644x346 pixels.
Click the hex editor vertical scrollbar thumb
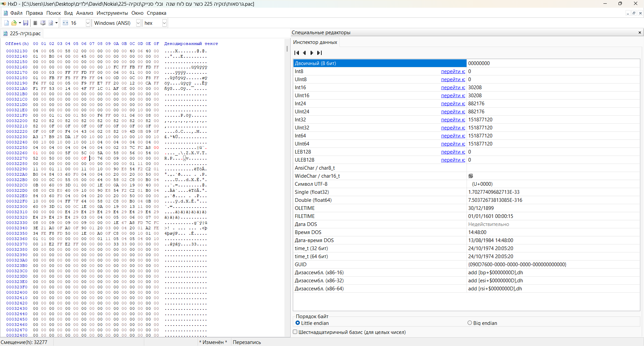287,49
